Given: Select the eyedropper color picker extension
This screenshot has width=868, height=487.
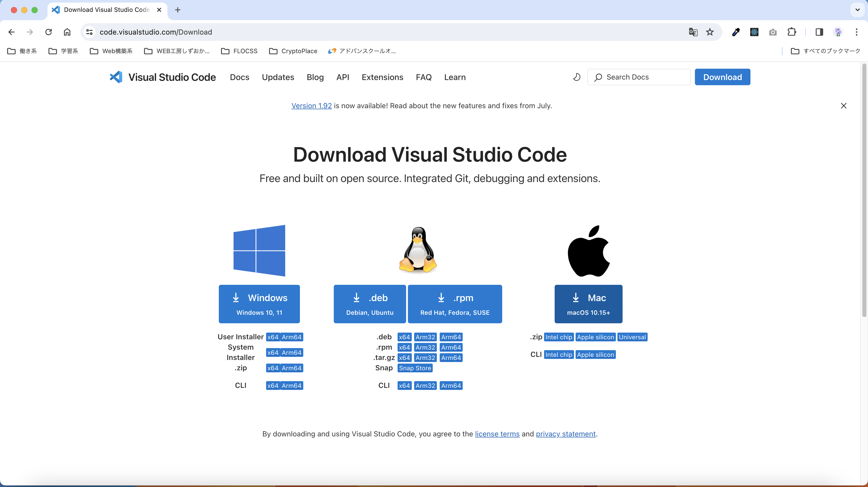Looking at the screenshot, I should [x=736, y=32].
